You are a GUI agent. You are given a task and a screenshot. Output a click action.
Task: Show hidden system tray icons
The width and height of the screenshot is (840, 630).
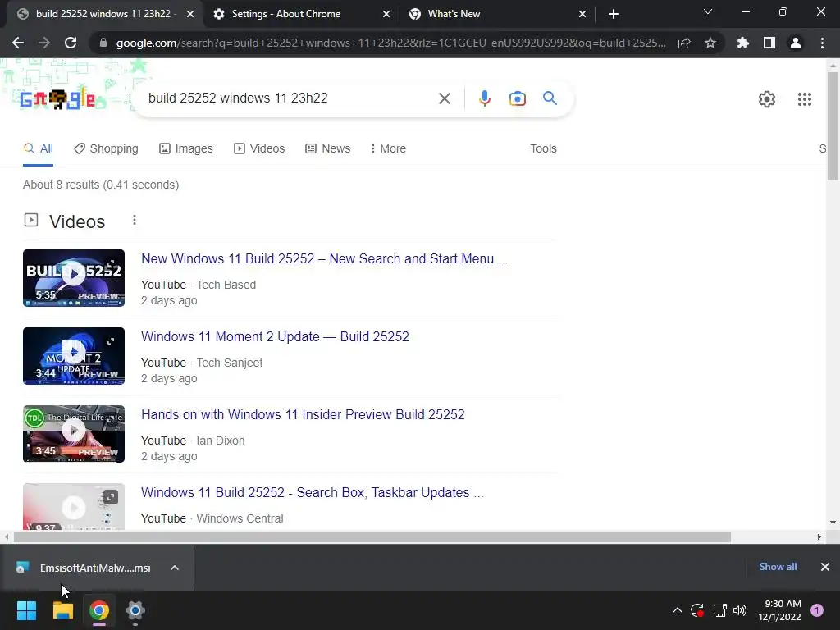pyautogui.click(x=677, y=610)
